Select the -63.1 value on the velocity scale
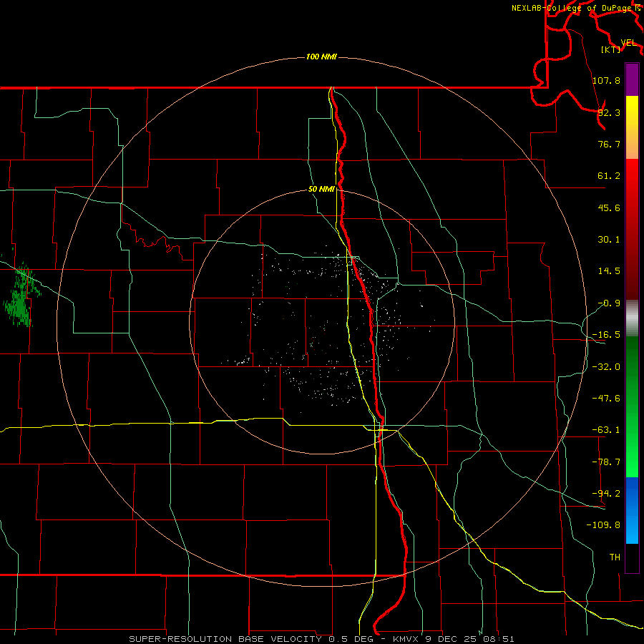The width and height of the screenshot is (644, 644). click(x=606, y=430)
